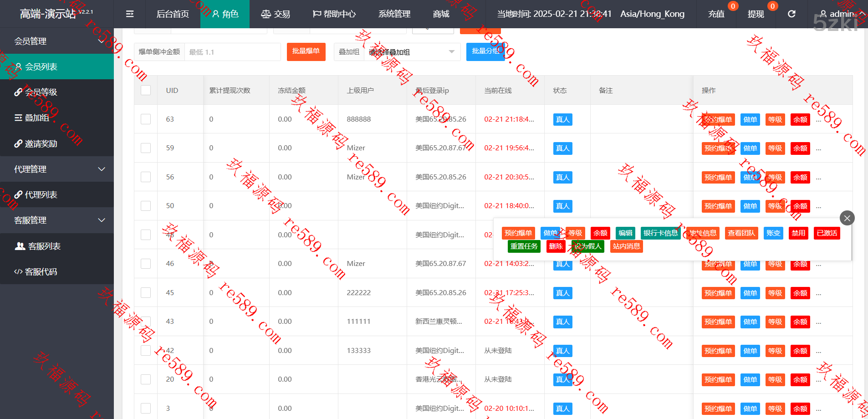This screenshot has width=868, height=419.
Task: Select the checkbox for UID 45
Action: point(146,293)
